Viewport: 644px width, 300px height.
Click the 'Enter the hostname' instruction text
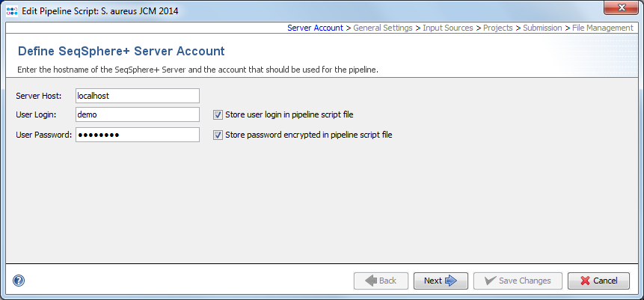[x=197, y=70]
